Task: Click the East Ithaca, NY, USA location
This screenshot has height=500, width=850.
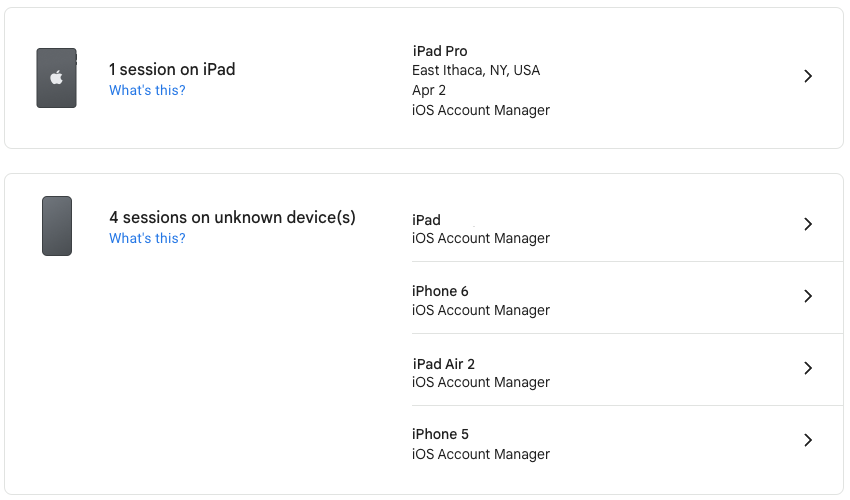Action: coord(476,71)
